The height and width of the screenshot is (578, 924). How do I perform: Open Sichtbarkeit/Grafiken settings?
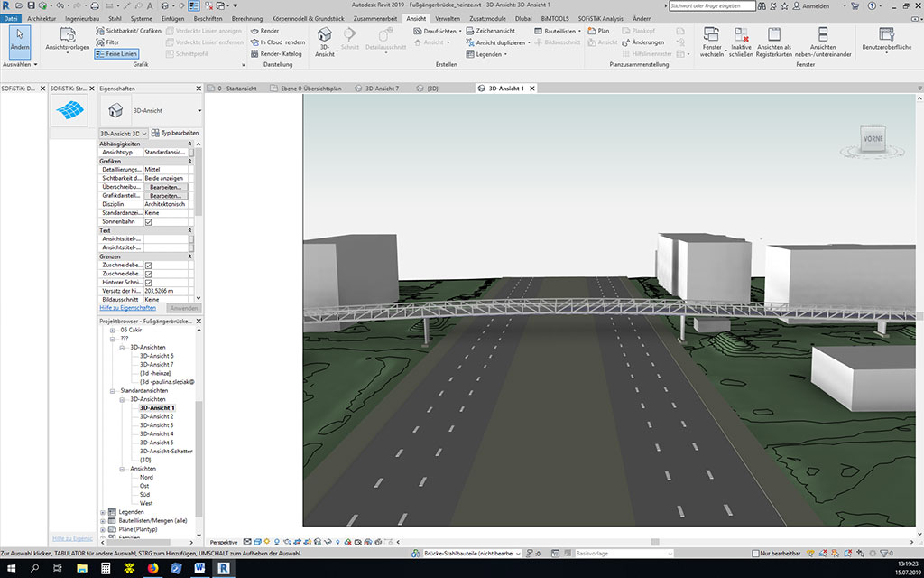[127, 31]
